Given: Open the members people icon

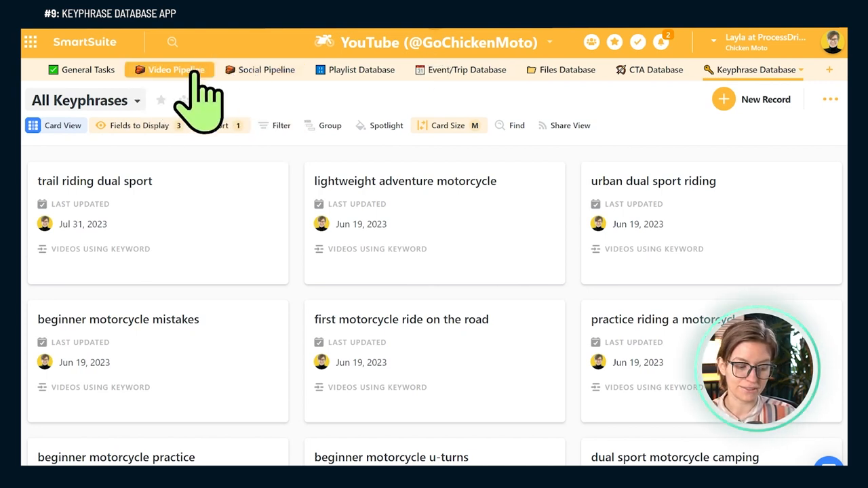Looking at the screenshot, I should pos(591,42).
